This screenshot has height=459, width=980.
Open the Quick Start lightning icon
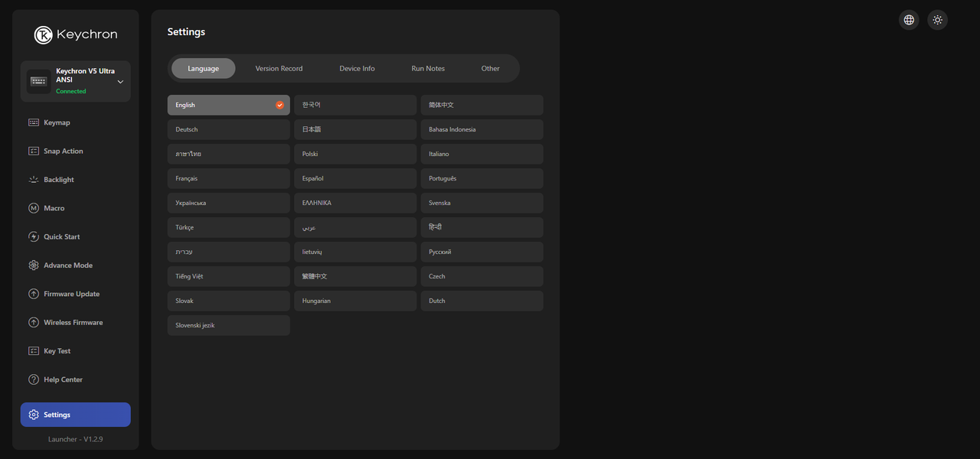coord(34,236)
